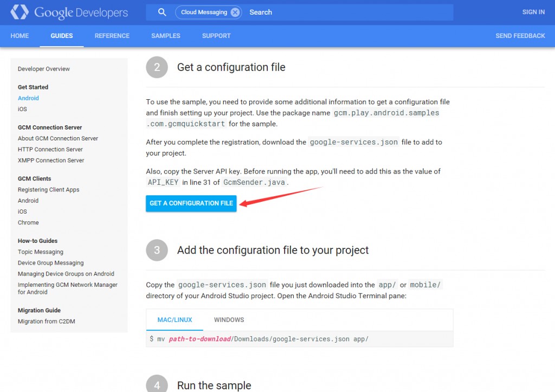Navigate to the SUPPORT section
The width and height of the screenshot is (555, 392).
tap(216, 36)
